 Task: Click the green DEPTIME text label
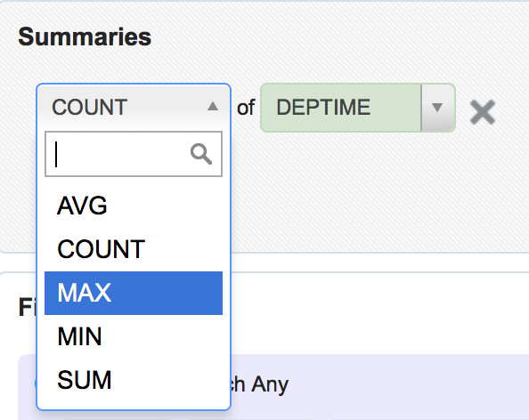pos(323,107)
